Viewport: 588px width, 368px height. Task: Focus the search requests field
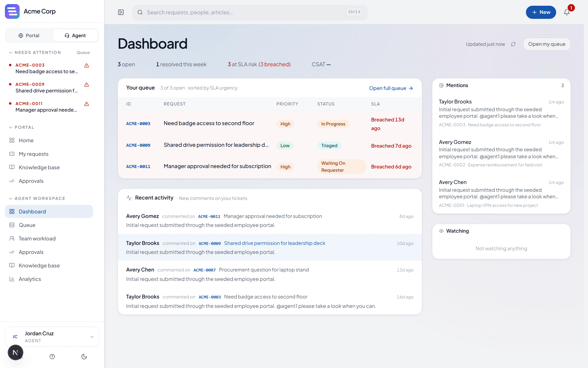pos(250,12)
